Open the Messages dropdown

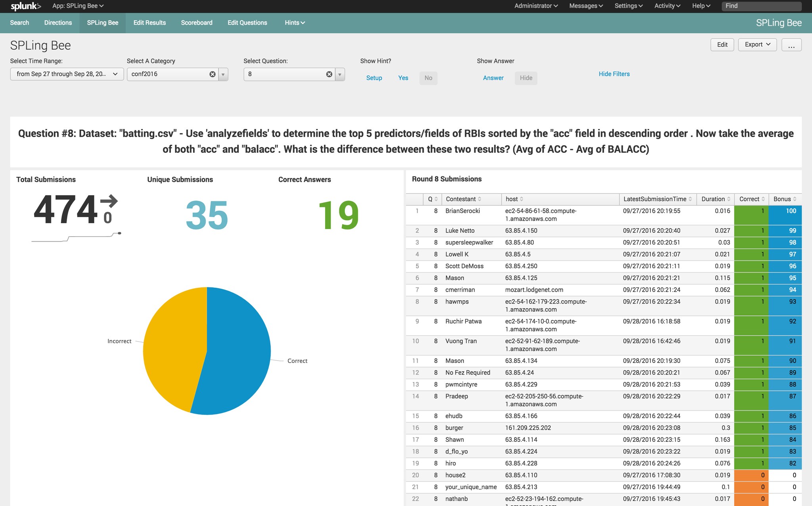586,6
